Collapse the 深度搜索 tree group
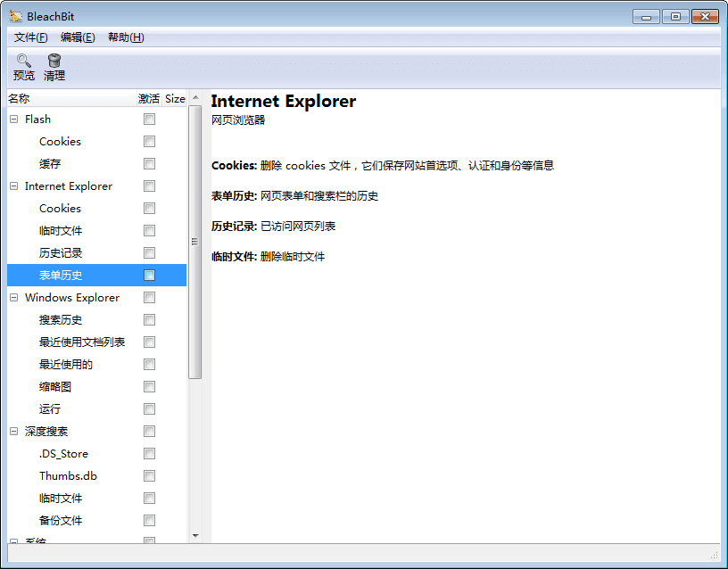The width and height of the screenshot is (728, 569). coord(14,431)
